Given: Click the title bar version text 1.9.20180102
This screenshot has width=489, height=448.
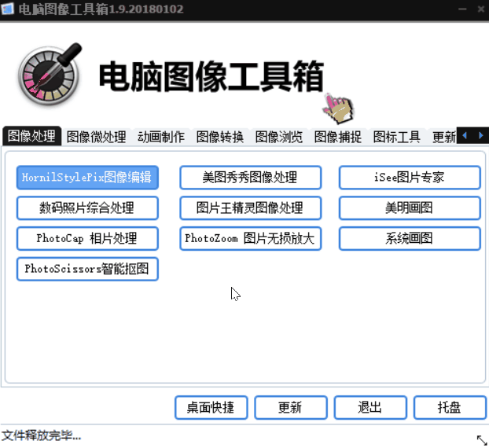Looking at the screenshot, I should 146,9.
